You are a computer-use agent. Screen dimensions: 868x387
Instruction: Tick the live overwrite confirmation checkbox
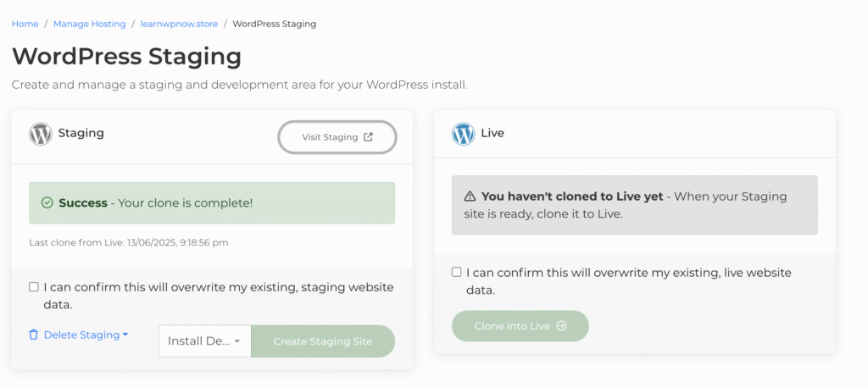tap(457, 272)
